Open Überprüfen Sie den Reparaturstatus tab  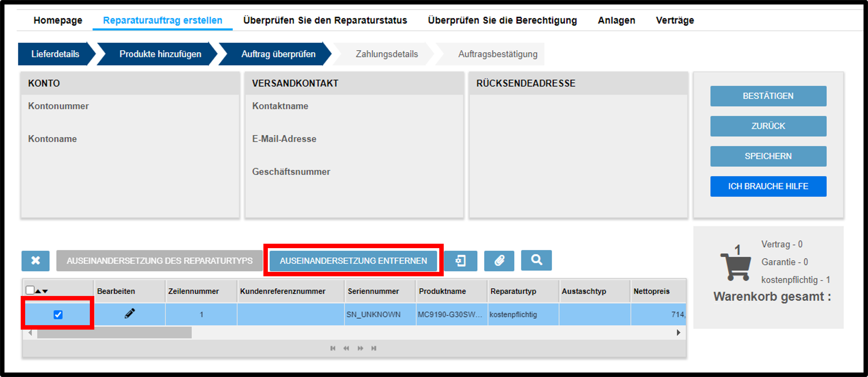pos(325,20)
